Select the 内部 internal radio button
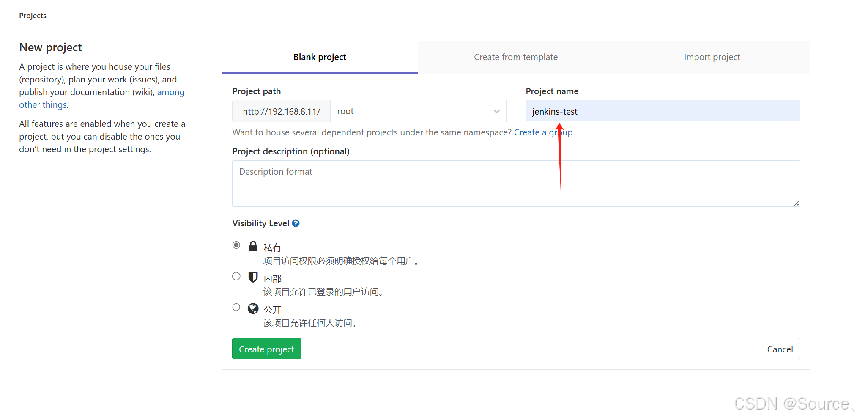The width and height of the screenshot is (868, 418). tap(236, 276)
